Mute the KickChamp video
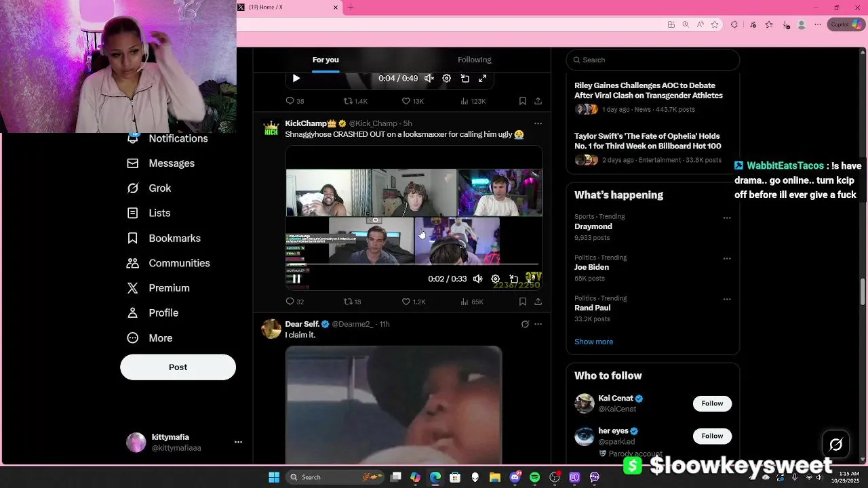Viewport: 868px width, 488px height. (x=478, y=279)
